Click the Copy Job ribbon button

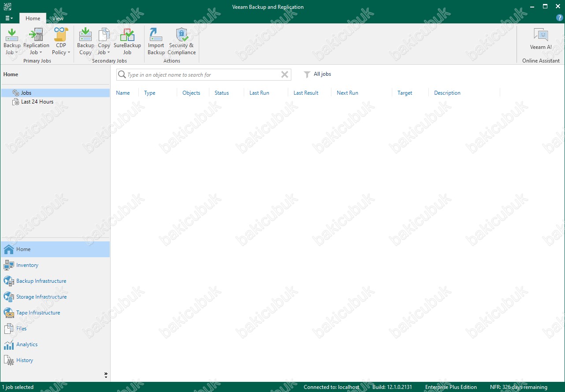(x=104, y=41)
